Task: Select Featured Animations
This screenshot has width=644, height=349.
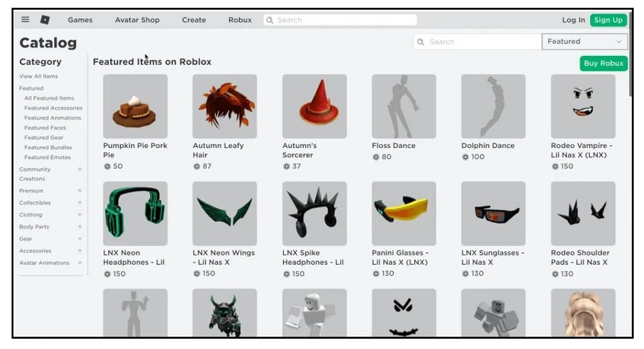Action: (x=53, y=117)
